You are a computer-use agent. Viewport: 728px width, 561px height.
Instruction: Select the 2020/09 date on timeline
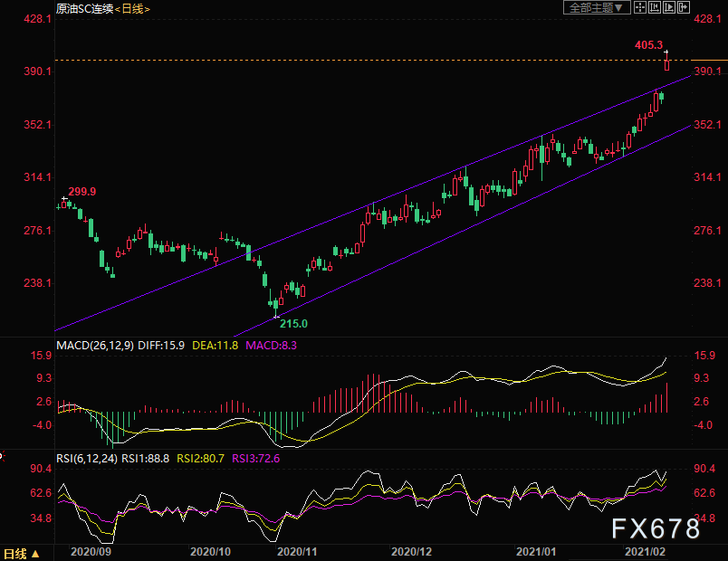click(x=91, y=552)
